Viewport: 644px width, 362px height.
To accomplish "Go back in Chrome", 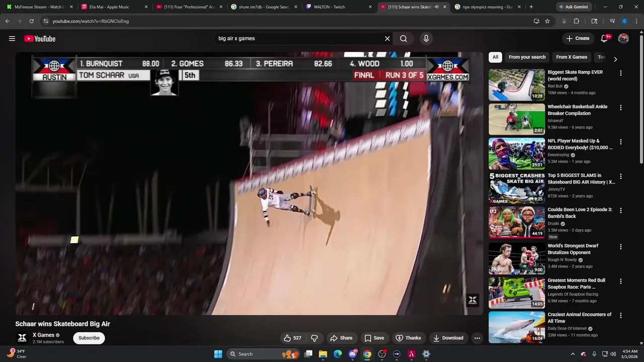I will click(x=7, y=21).
